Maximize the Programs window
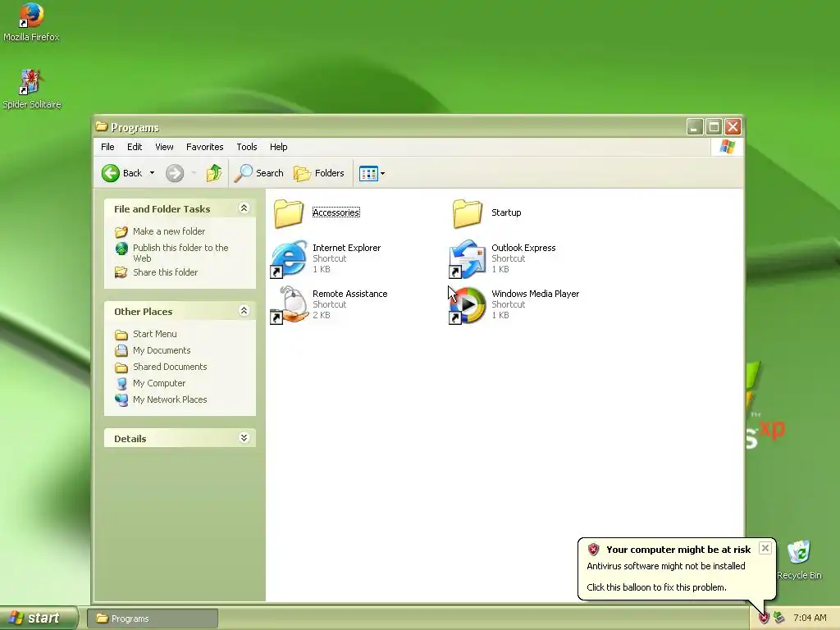Screen dimensions: 840x630 (x=714, y=127)
